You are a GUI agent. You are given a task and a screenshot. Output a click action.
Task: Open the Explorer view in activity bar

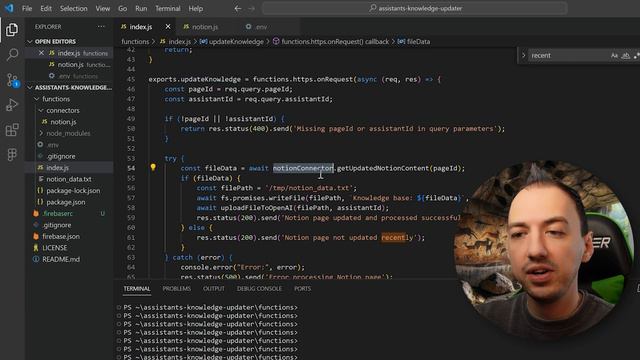(x=12, y=29)
